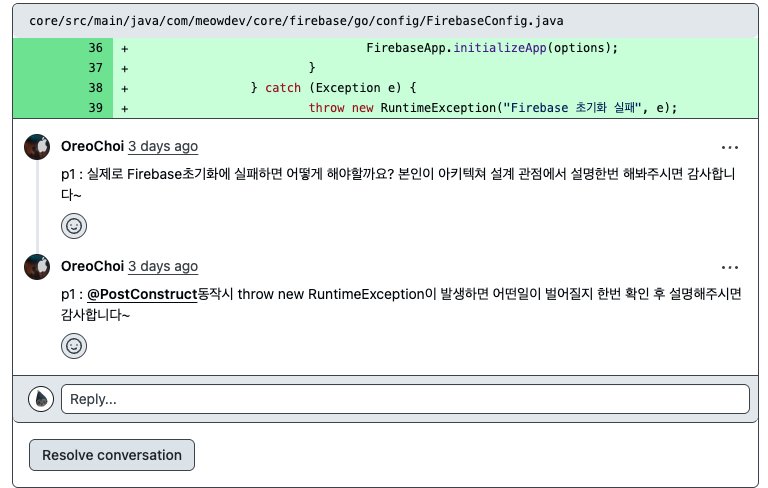The width and height of the screenshot is (768, 488).
Task: Click the FirebaseConfig.java file path header
Action: tap(296, 21)
